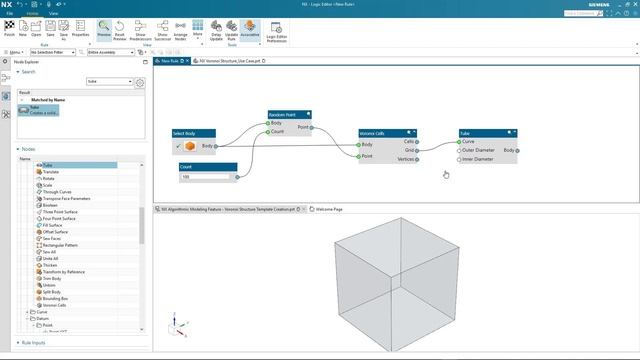
Task: Switch to the View ribbon tab
Action: pos(53,13)
